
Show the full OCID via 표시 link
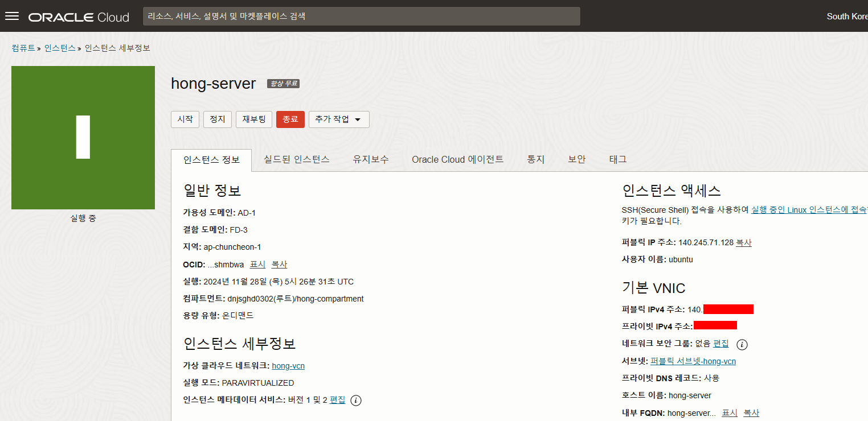pos(257,265)
